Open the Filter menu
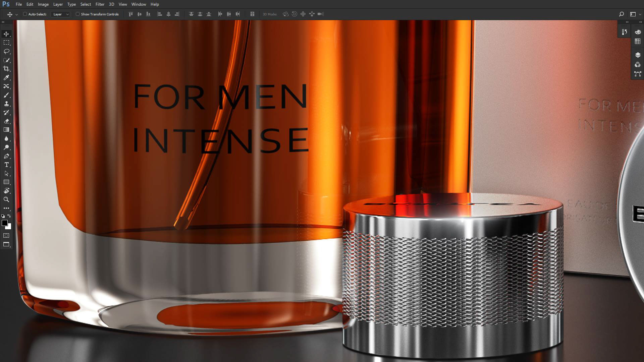 click(x=100, y=4)
